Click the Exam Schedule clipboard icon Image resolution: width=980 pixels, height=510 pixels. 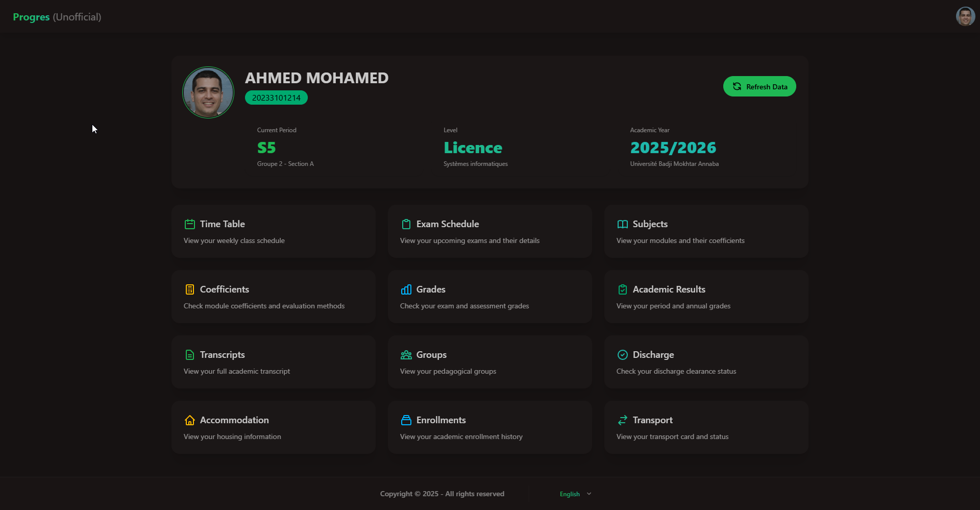(x=406, y=224)
